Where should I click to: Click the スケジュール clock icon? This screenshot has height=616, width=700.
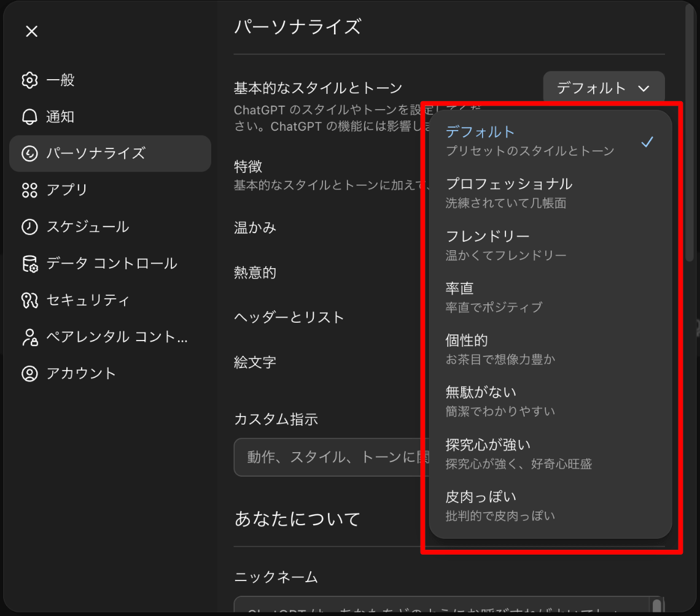29,226
